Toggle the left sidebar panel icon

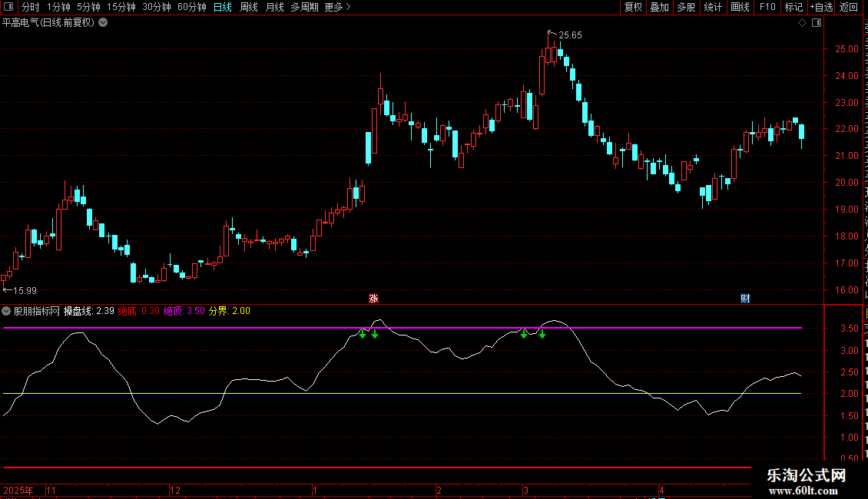click(x=8, y=7)
